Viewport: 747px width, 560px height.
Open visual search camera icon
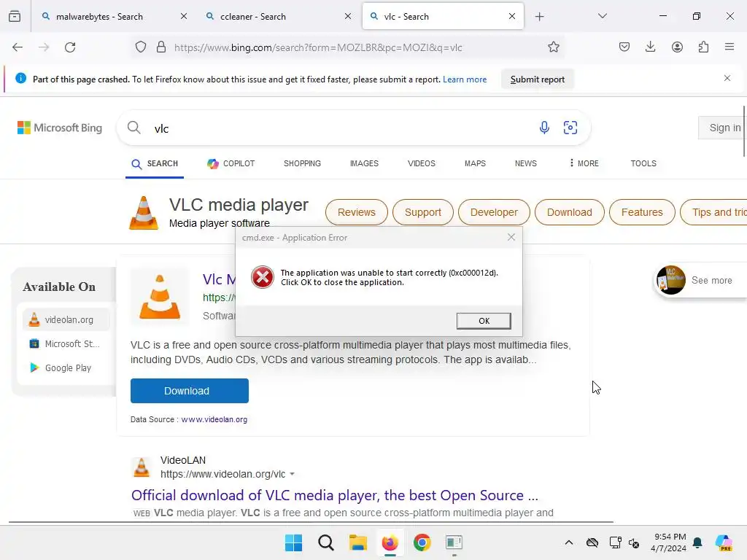570,127
